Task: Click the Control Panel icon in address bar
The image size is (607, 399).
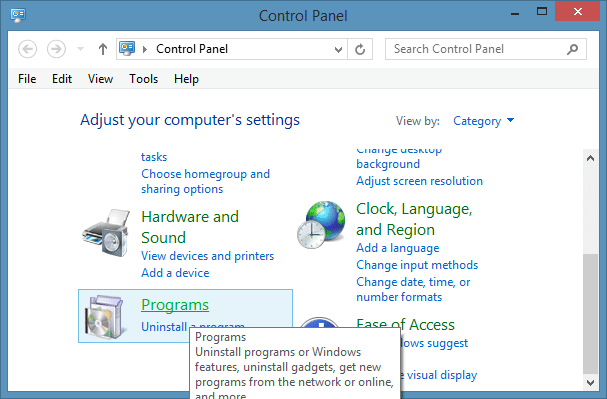Action: pos(127,49)
